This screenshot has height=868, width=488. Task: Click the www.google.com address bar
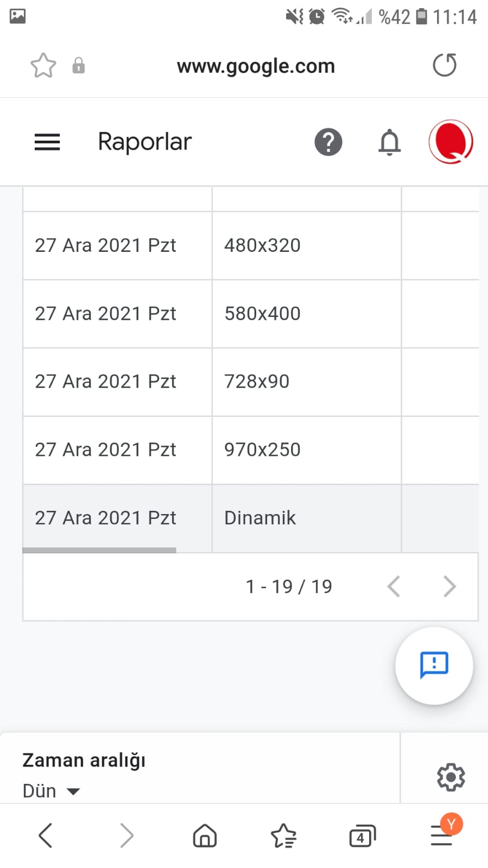click(256, 66)
